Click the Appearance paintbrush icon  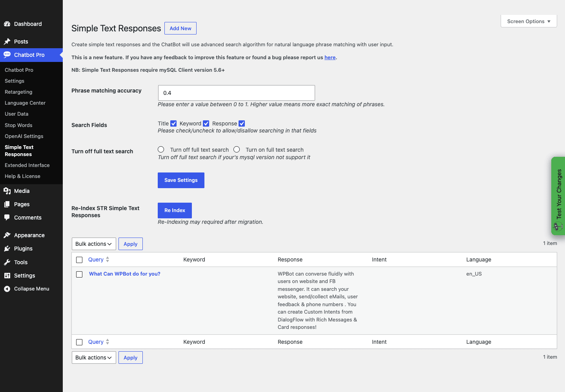click(7, 235)
